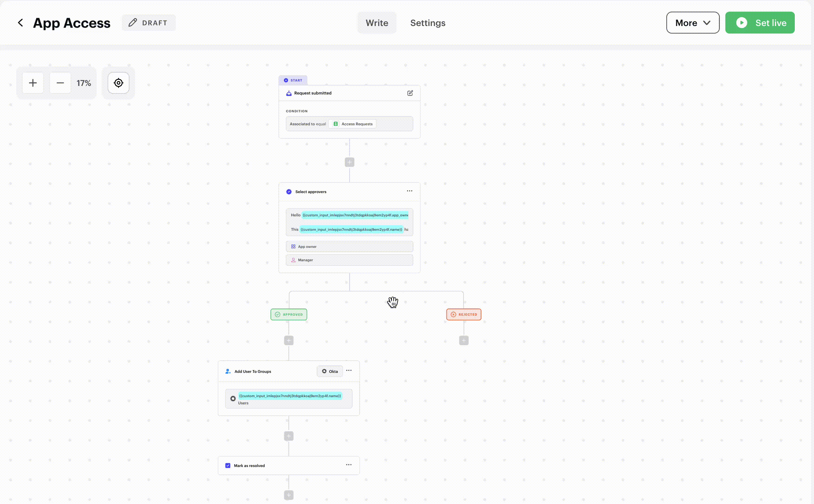The width and height of the screenshot is (814, 504).
Task: Open the Select approvers options menu
Action: pyautogui.click(x=409, y=191)
